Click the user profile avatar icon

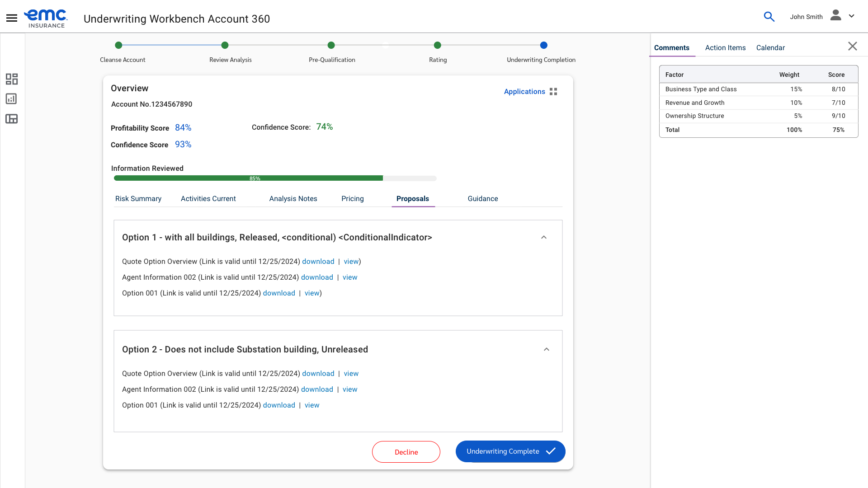point(835,16)
